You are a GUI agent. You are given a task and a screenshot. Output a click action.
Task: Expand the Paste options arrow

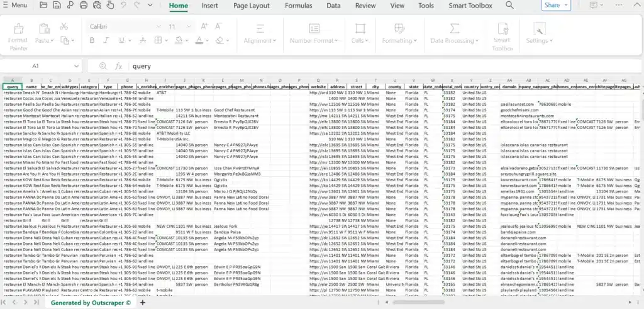pyautogui.click(x=52, y=41)
